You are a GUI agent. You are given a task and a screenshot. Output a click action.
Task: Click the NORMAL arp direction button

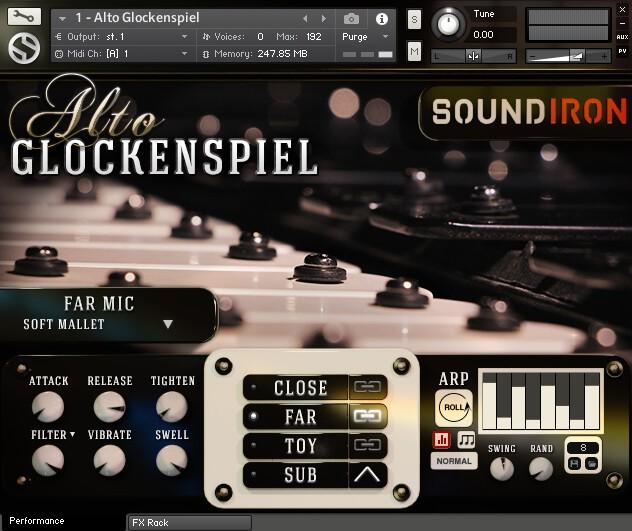point(453,462)
